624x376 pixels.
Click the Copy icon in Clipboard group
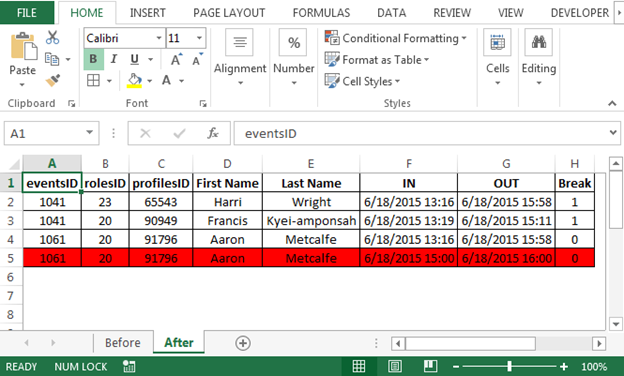(x=52, y=59)
